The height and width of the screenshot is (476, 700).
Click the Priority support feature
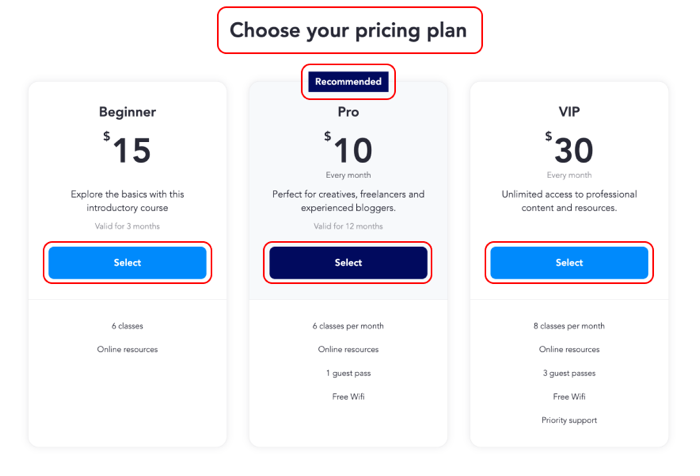pyautogui.click(x=569, y=420)
